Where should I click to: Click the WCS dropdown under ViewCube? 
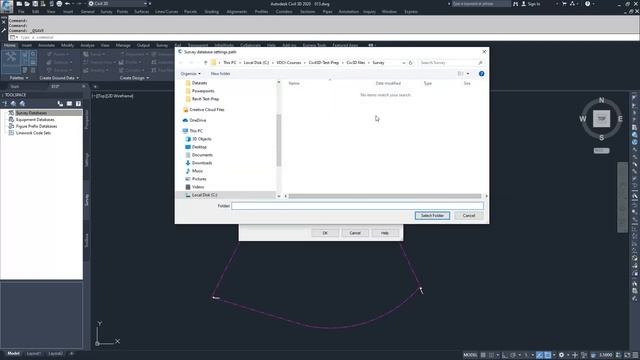(x=601, y=151)
